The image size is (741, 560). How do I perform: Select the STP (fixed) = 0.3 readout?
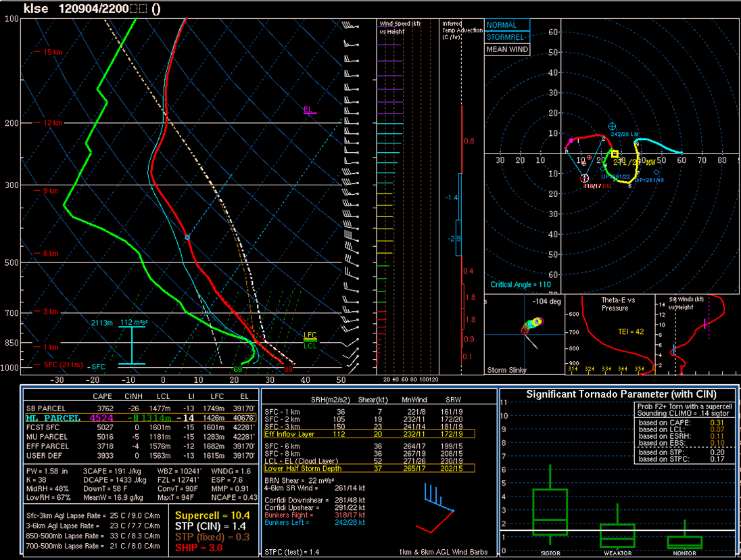[212, 537]
